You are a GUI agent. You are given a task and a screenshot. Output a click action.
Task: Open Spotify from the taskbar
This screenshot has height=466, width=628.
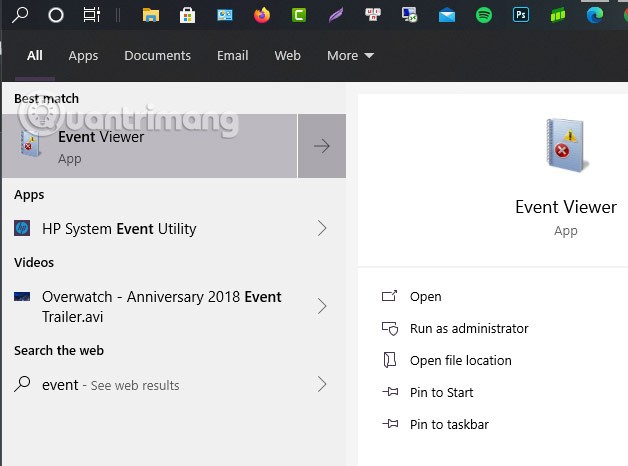[x=484, y=15]
